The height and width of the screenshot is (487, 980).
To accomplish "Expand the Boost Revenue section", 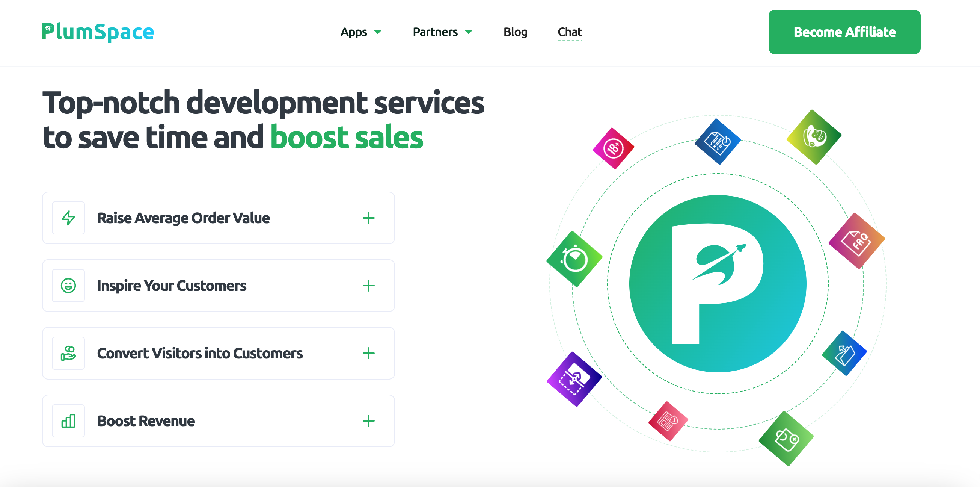I will (368, 421).
